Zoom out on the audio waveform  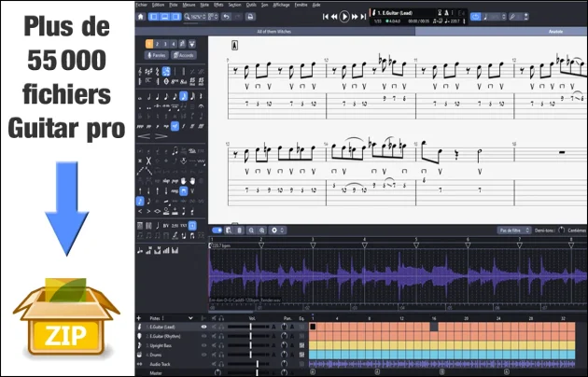click(x=251, y=230)
